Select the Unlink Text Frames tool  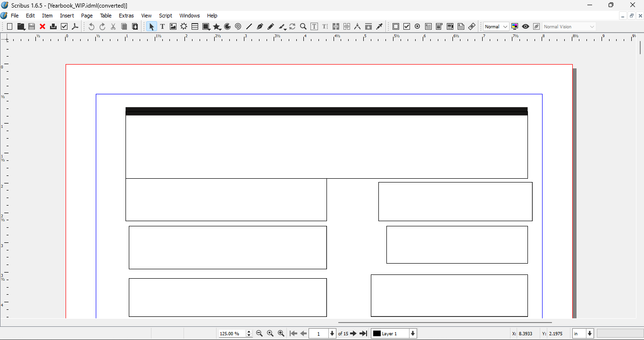[347, 27]
